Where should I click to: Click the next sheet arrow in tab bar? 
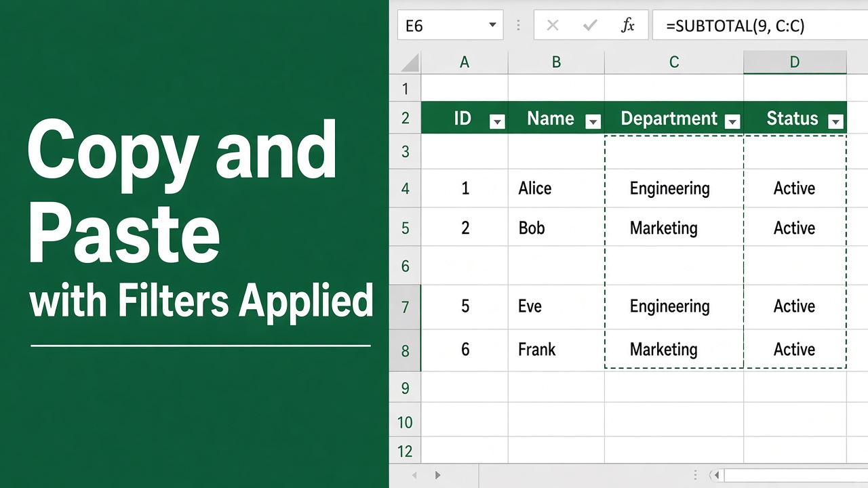point(438,476)
